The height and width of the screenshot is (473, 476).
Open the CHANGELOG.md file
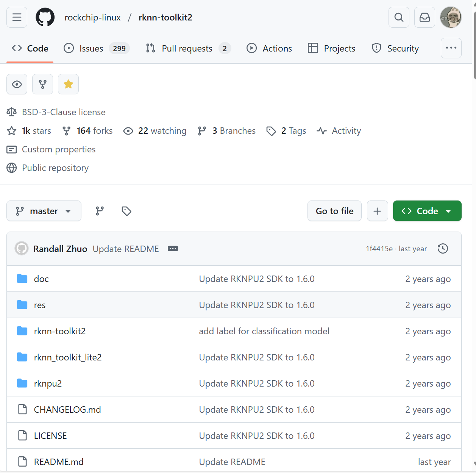click(67, 410)
